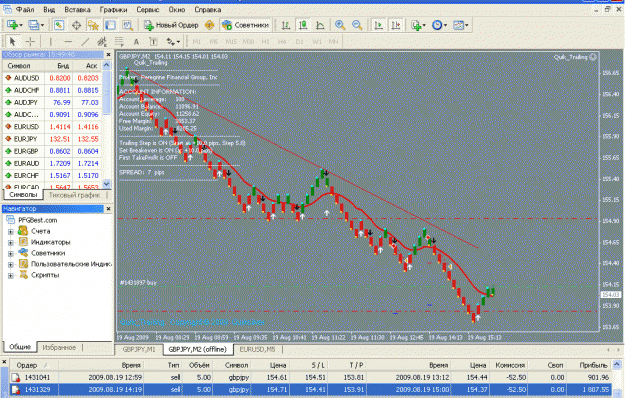Image resolution: width=625 pixels, height=398 pixels.
Task: Select the Text Label (T) tool
Action: tap(153, 41)
